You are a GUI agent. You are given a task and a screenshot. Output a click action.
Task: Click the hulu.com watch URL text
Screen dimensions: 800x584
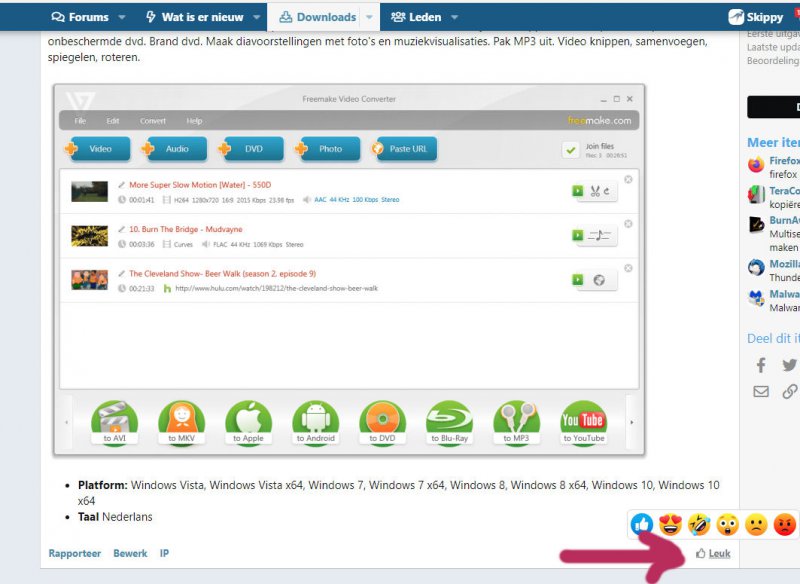(x=277, y=288)
